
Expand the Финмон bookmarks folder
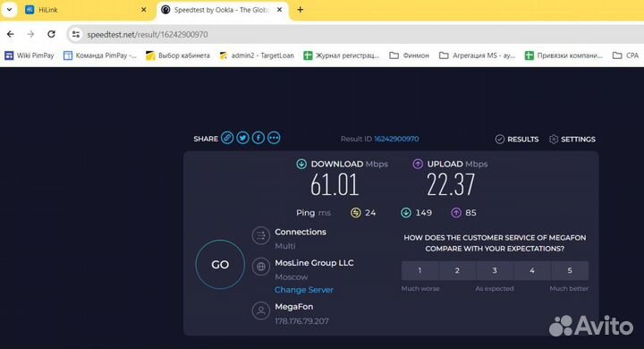point(409,55)
